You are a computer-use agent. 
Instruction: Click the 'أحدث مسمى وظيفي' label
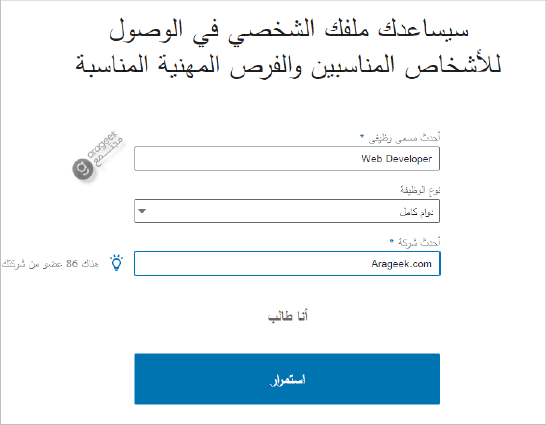coord(404,138)
